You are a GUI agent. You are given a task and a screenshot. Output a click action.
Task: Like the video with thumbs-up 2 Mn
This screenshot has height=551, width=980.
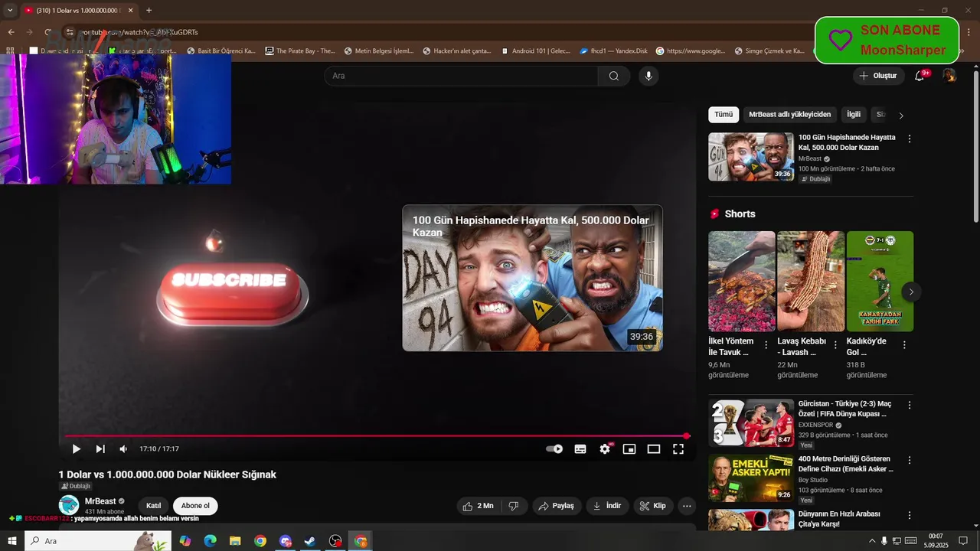[x=479, y=506]
